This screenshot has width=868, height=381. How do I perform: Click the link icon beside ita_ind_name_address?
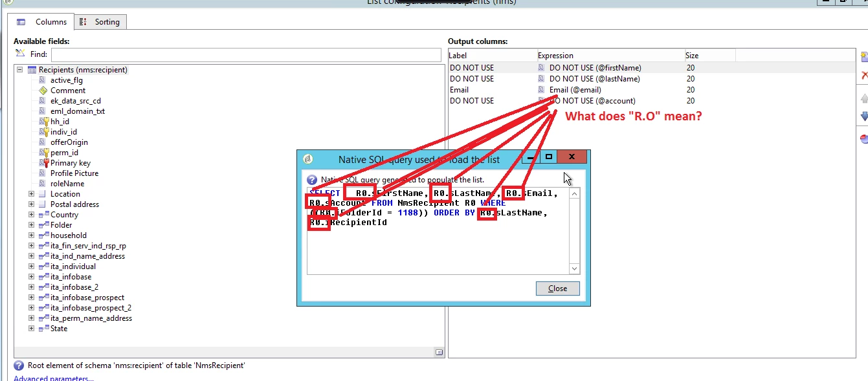tap(43, 256)
